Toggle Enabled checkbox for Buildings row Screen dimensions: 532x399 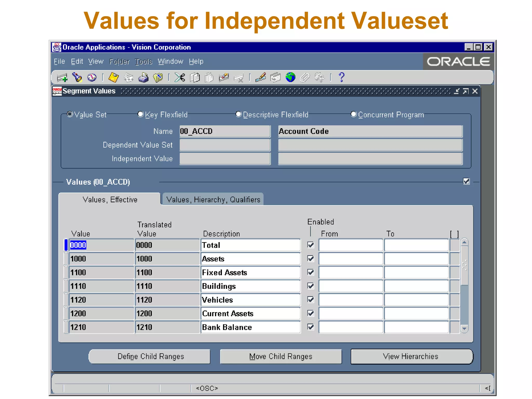pos(311,286)
